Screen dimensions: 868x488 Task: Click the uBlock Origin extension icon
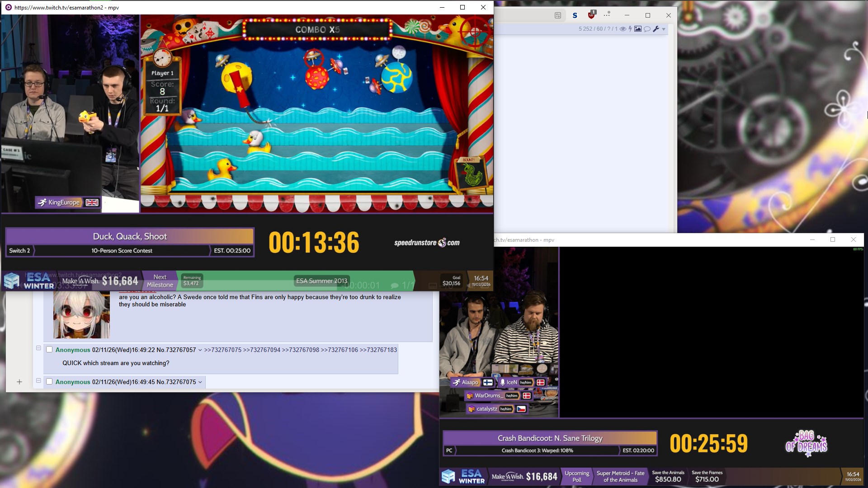591,15
